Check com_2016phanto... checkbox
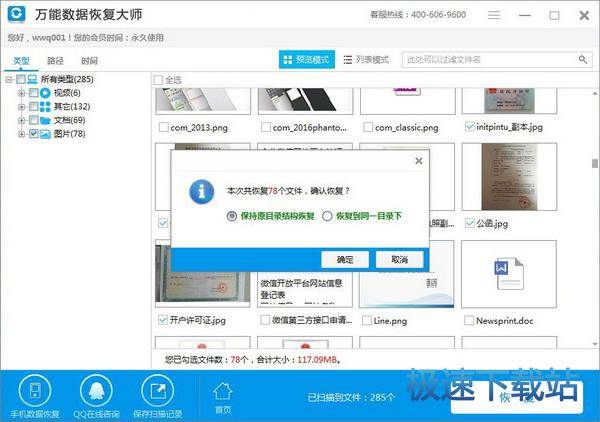This screenshot has width=600, height=422. (266, 127)
